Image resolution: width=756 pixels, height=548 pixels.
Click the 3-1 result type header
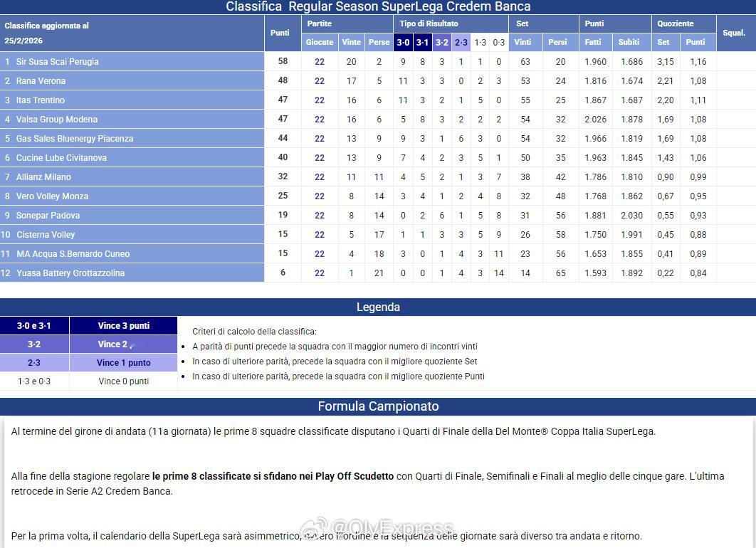[x=422, y=43]
